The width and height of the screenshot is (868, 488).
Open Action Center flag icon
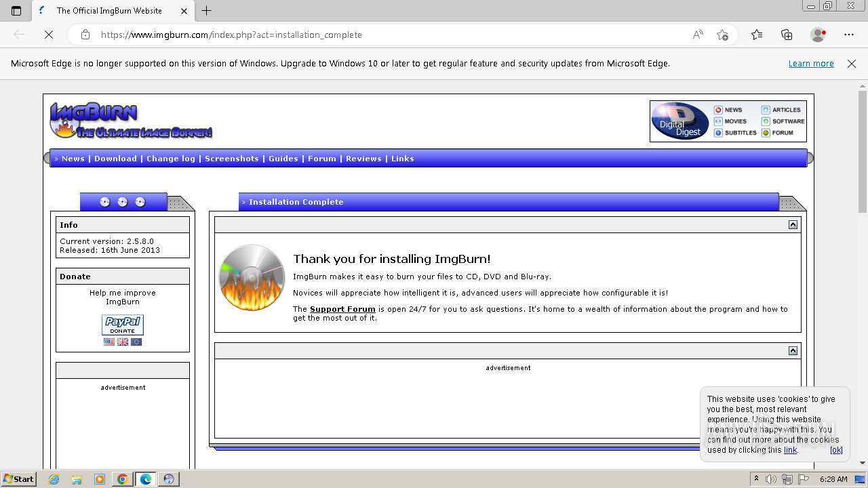tap(802, 479)
